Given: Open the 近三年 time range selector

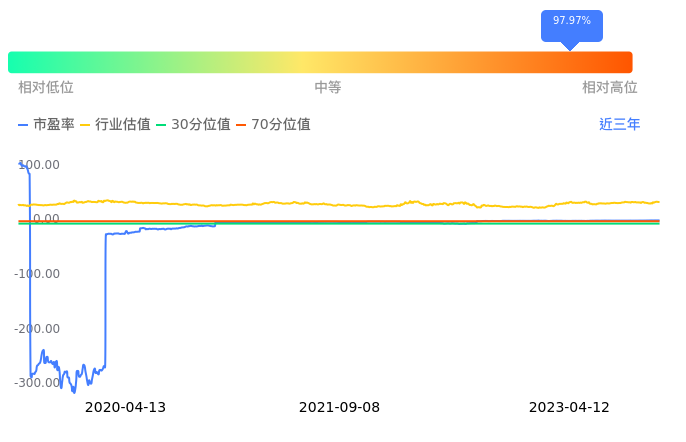Looking at the screenshot, I should [619, 125].
